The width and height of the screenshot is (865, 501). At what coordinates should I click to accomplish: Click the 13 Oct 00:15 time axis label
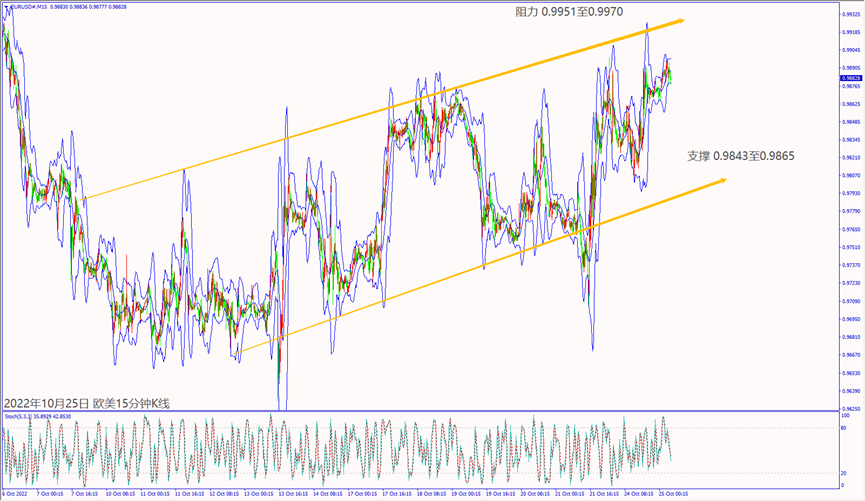click(x=265, y=494)
